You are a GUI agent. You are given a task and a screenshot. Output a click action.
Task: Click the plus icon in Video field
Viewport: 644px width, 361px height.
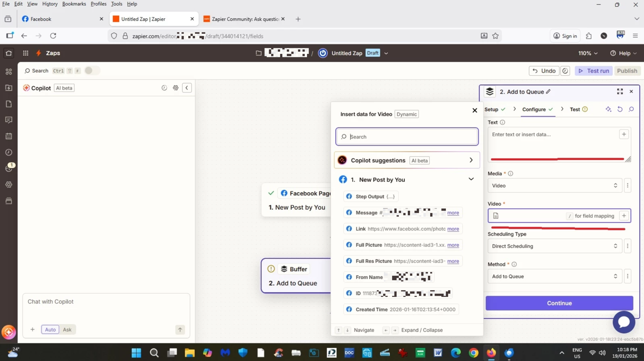click(623, 216)
